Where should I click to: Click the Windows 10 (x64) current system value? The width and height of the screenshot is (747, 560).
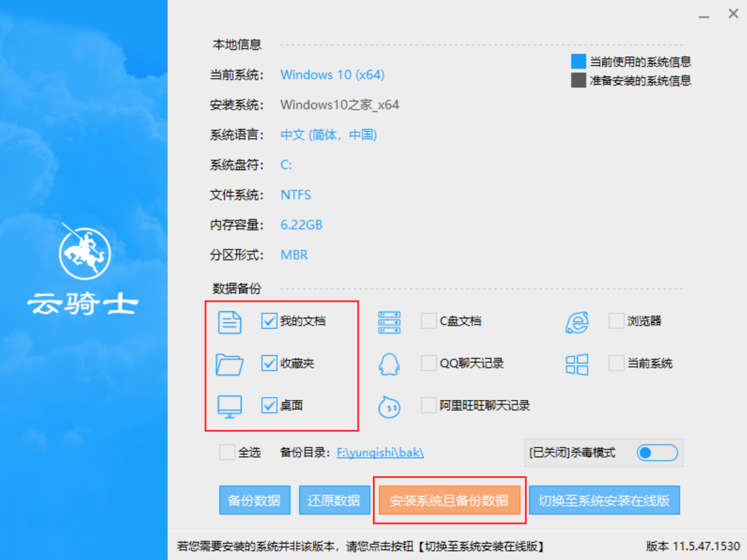(333, 75)
